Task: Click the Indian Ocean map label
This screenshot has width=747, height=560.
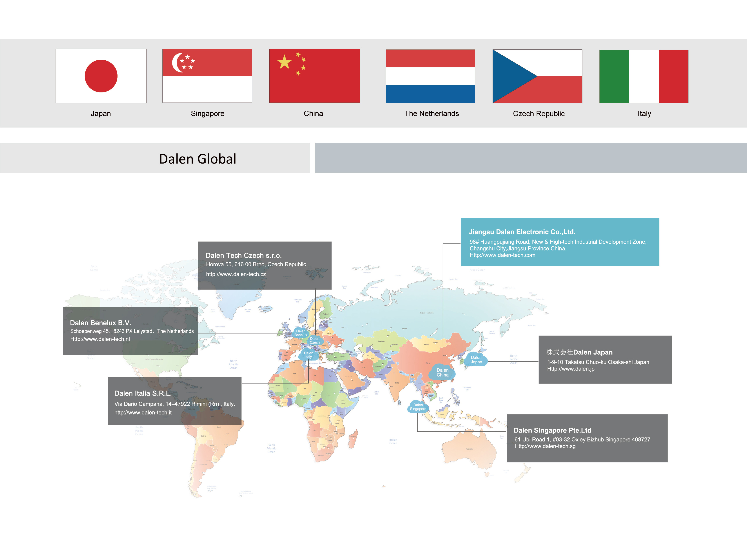Action: [x=393, y=442]
